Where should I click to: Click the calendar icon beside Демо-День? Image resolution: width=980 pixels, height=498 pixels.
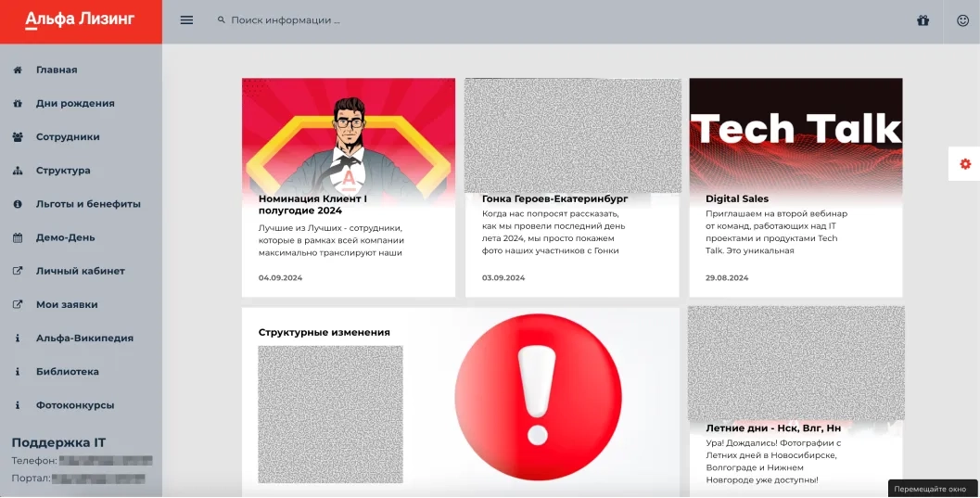(x=18, y=238)
